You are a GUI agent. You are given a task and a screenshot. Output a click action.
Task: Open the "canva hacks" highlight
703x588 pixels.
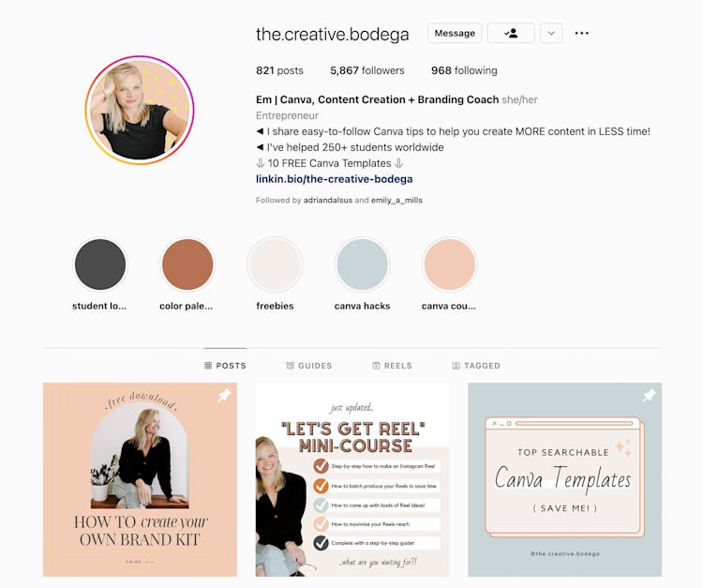pos(362,264)
